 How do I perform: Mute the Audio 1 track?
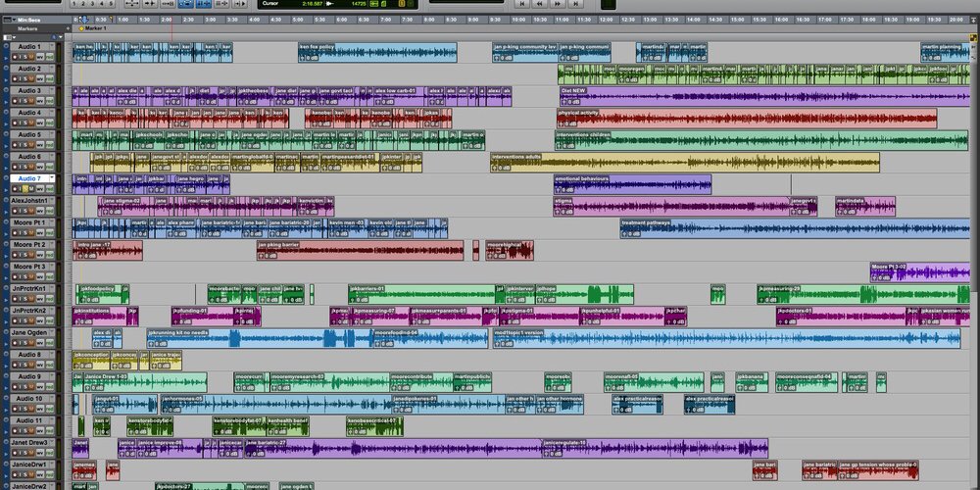tap(31, 57)
